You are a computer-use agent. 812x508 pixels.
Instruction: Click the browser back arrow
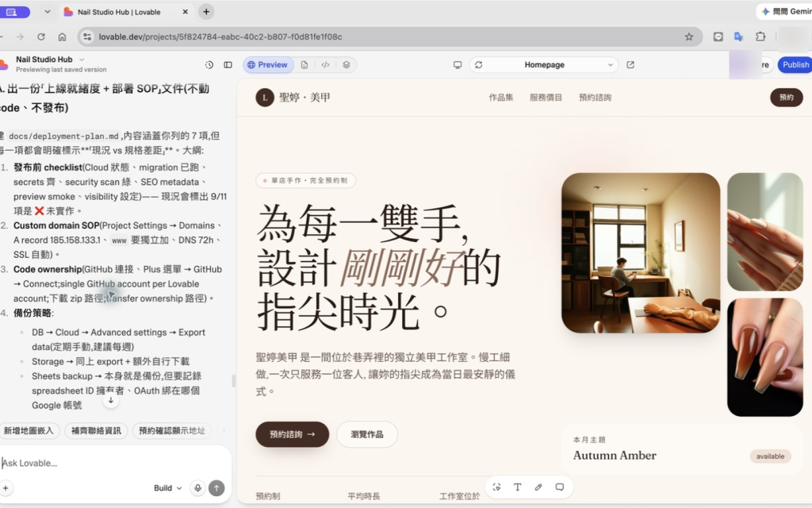coord(2,37)
